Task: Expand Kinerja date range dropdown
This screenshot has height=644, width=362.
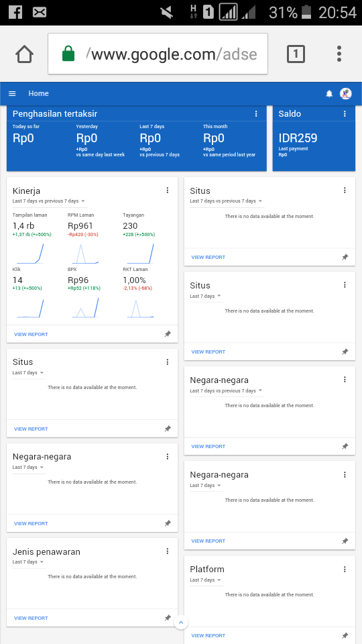Action: (49, 201)
